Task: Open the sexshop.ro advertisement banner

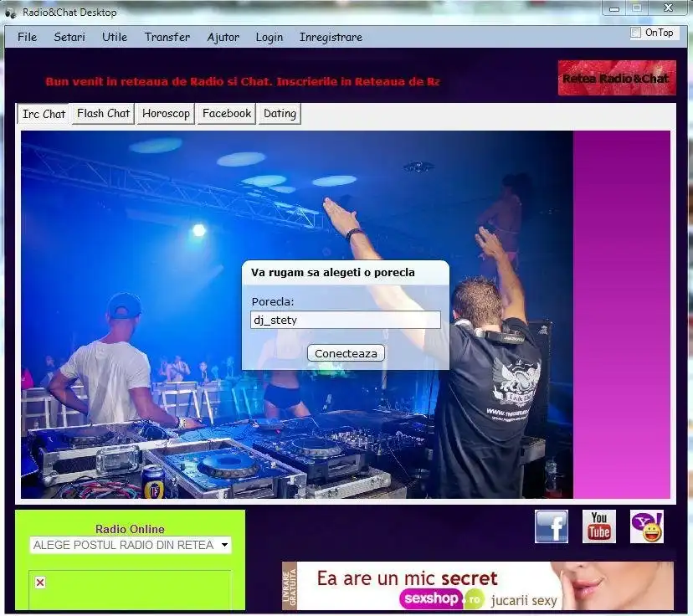Action: [478, 586]
